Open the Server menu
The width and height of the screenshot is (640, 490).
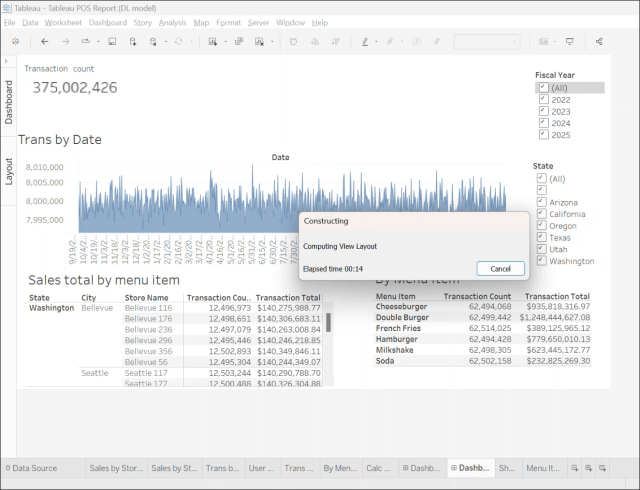[258, 22]
